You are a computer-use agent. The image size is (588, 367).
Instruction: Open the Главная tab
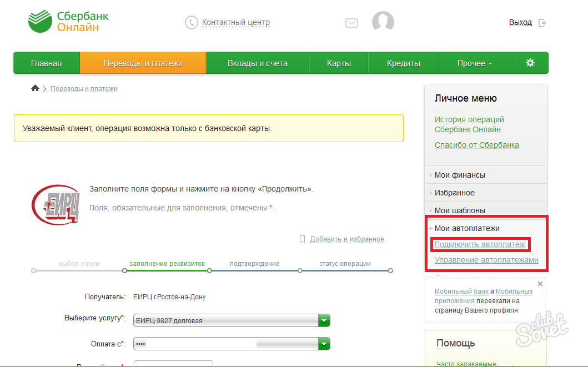(x=47, y=63)
